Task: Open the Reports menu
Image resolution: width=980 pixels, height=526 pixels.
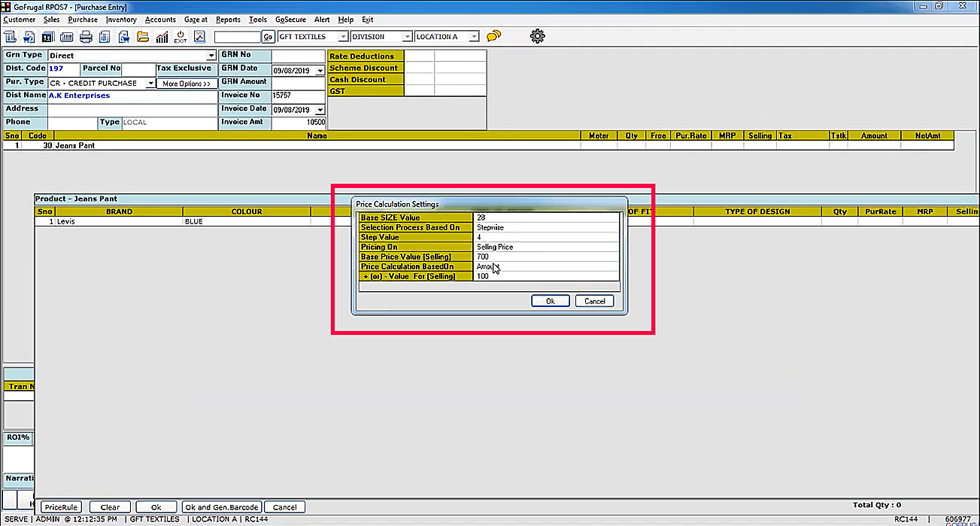Action: (228, 20)
